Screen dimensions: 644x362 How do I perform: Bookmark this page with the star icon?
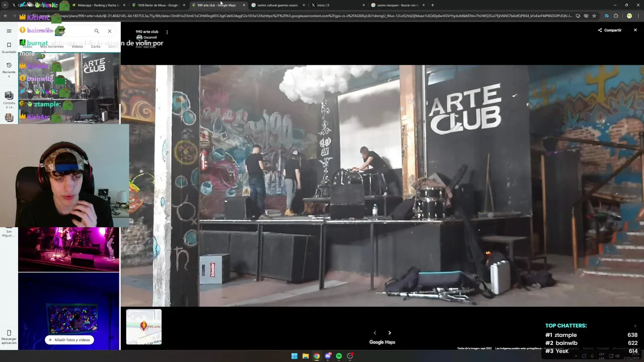pos(594,16)
